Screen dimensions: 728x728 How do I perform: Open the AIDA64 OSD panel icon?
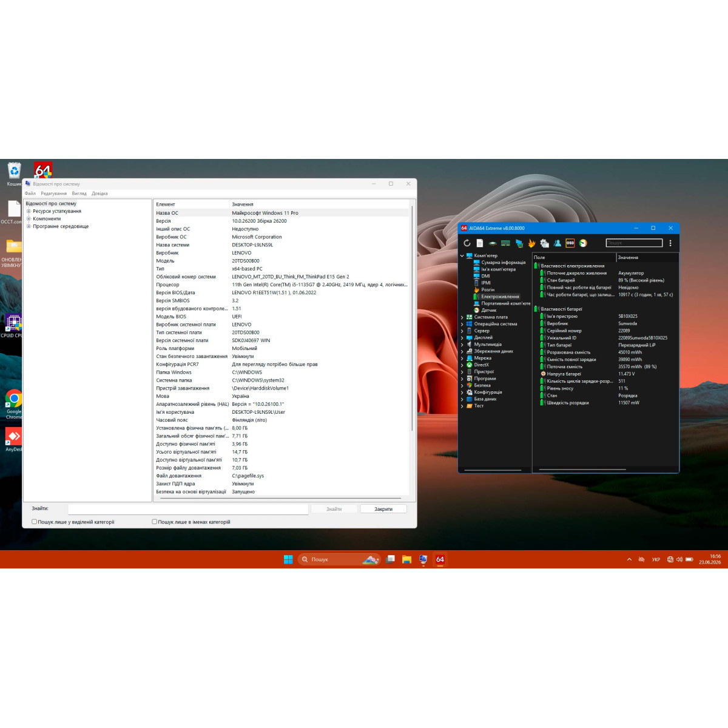(570, 243)
